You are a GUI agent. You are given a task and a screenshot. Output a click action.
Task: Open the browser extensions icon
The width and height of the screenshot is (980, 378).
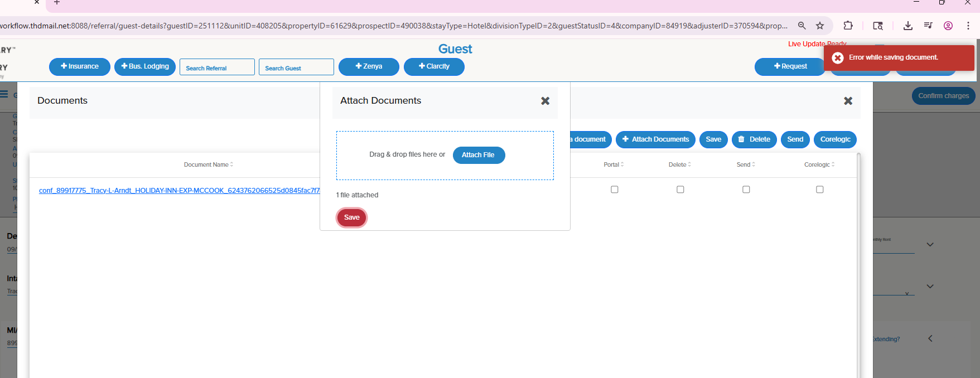tap(848, 26)
